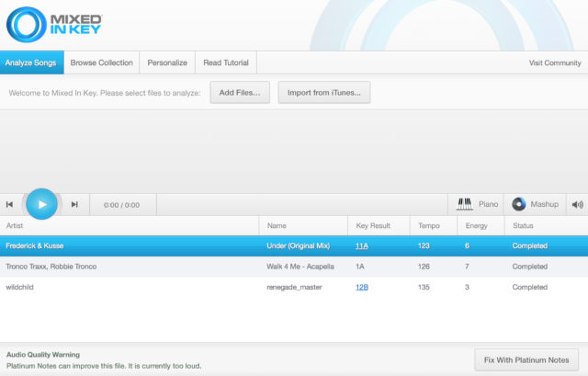Viewport: 588px width, 376px height.
Task: Click the Add Files button
Action: tap(240, 92)
